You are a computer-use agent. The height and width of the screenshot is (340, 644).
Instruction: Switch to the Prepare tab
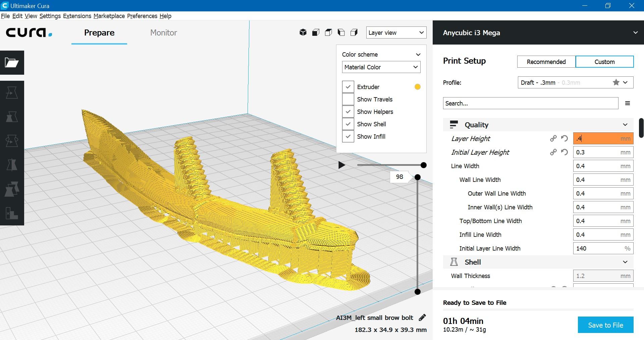[99, 32]
